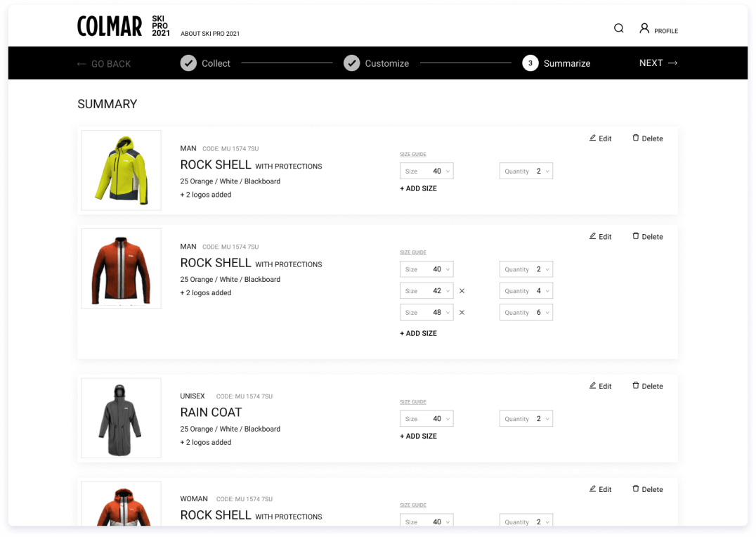This screenshot has width=756, height=537.
Task: Open Size Guide for red jacket
Action: pos(413,252)
